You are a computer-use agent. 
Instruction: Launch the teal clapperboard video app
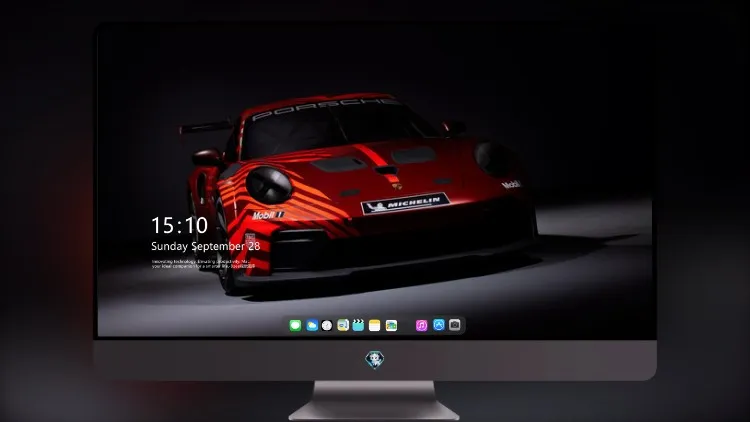coord(358,325)
